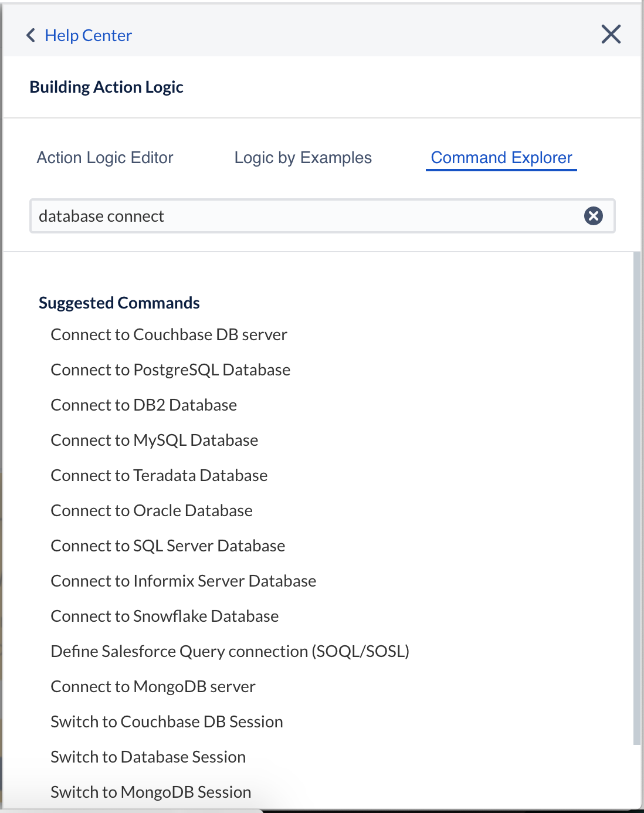
Task: Open Connect to SQL Server Database
Action: click(168, 546)
